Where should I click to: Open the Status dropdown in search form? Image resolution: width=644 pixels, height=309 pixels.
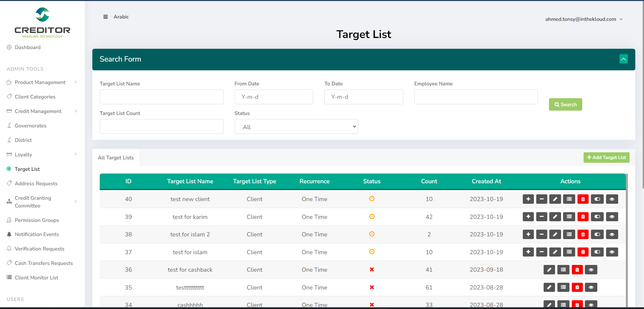[296, 127]
